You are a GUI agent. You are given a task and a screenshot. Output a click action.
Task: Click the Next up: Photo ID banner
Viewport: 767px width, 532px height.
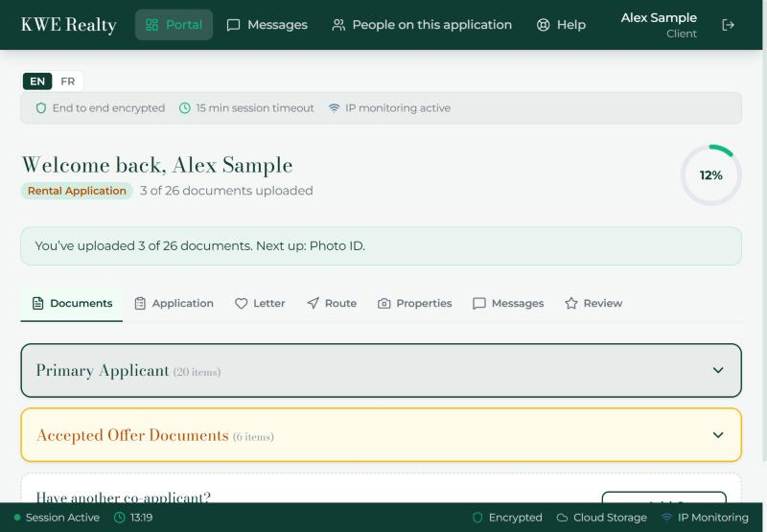click(x=381, y=246)
